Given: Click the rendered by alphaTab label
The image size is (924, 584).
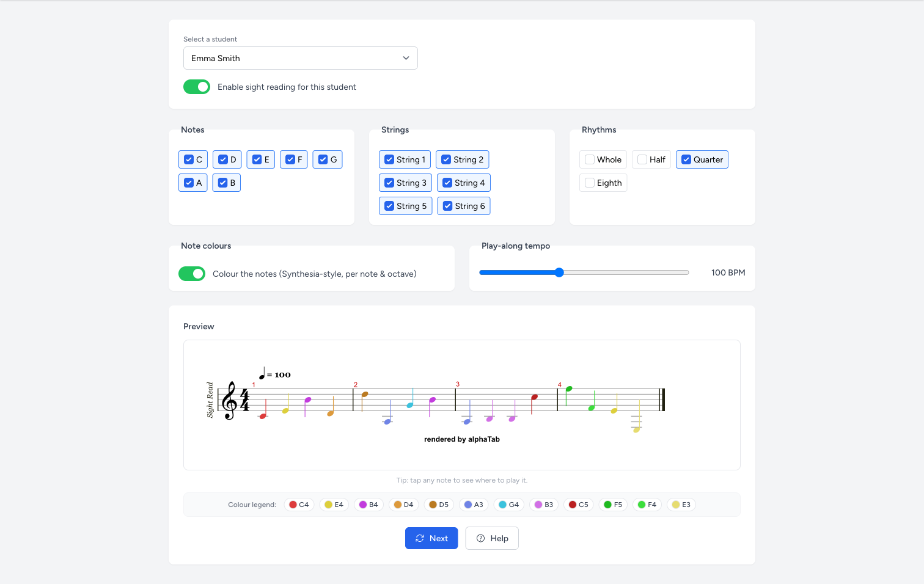Looking at the screenshot, I should (x=462, y=439).
